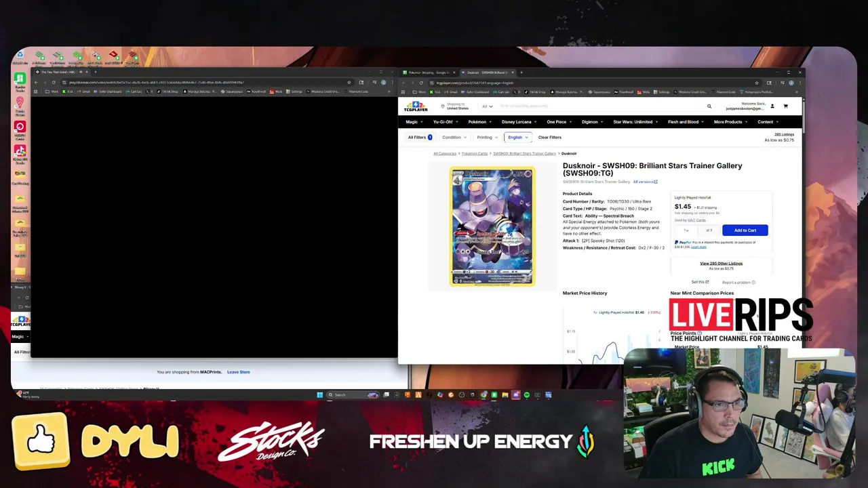
Task: Bookmark HBO Max page with star icon
Action: (x=349, y=82)
